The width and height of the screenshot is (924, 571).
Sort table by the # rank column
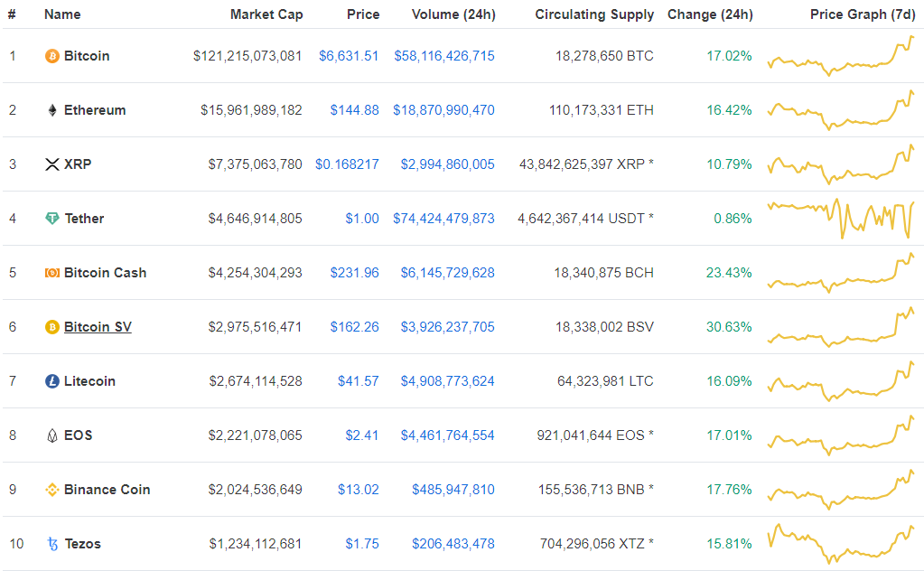pos(12,14)
